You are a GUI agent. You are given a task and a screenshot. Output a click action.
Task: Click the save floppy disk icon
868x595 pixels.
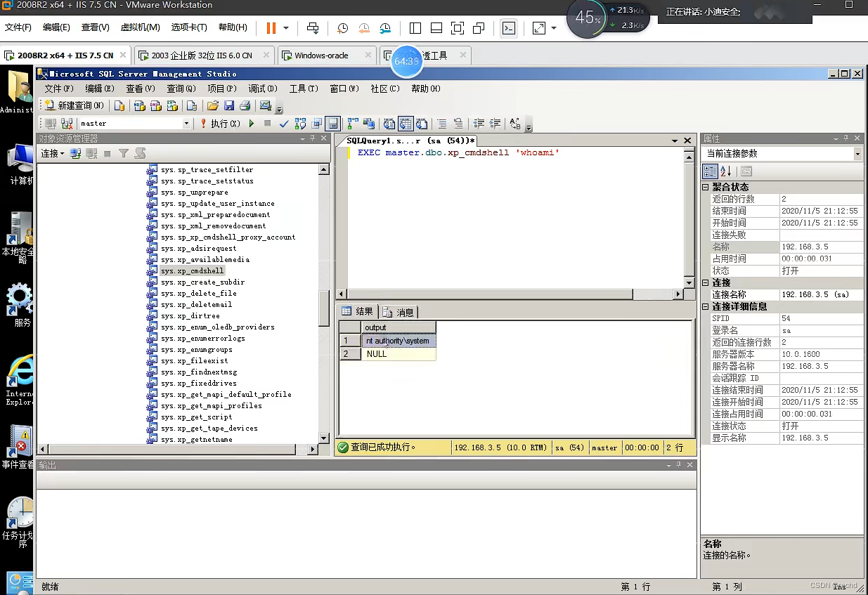coord(229,105)
